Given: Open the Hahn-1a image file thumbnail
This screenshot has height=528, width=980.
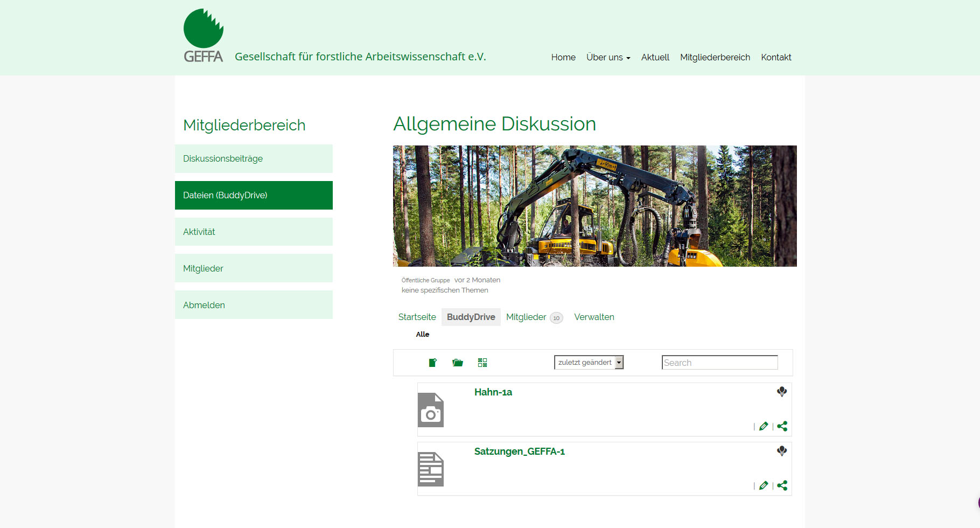Looking at the screenshot, I should coord(431,410).
